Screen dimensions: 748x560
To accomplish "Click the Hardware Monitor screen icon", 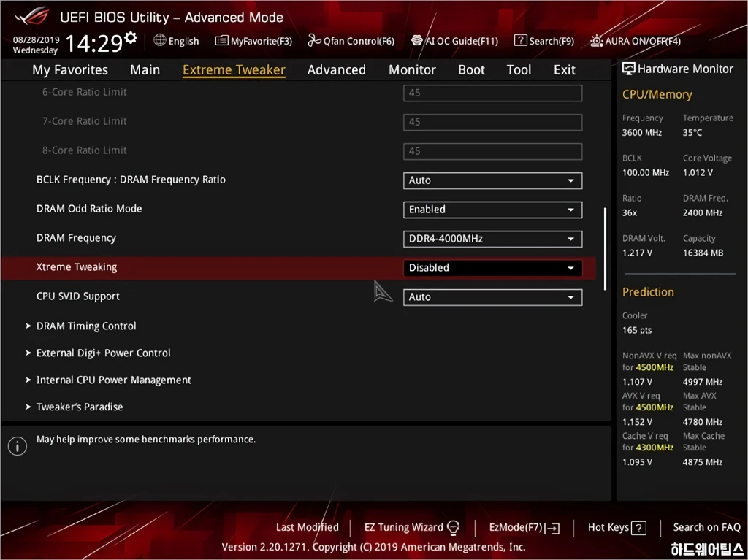I will coord(629,69).
